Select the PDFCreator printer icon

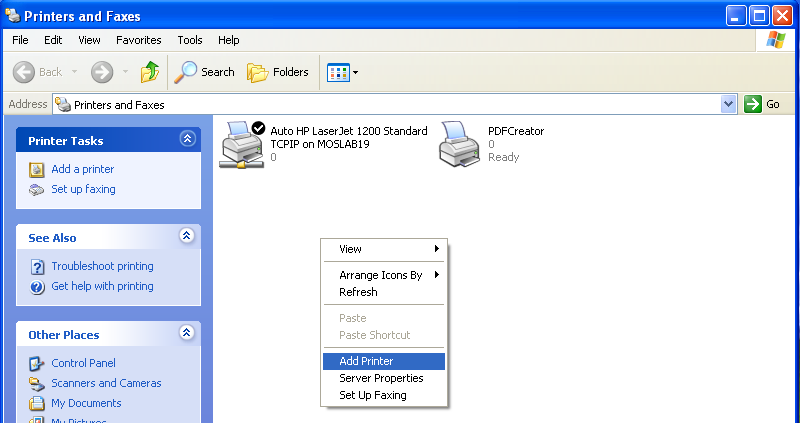(460, 144)
